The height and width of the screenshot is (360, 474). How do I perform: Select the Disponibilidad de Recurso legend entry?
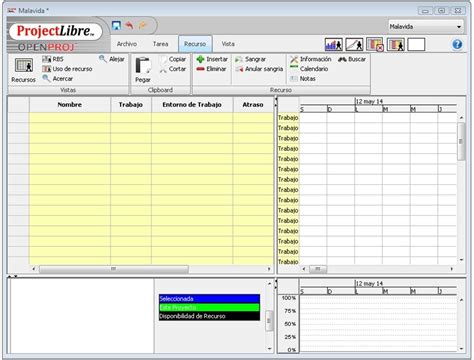209,316
